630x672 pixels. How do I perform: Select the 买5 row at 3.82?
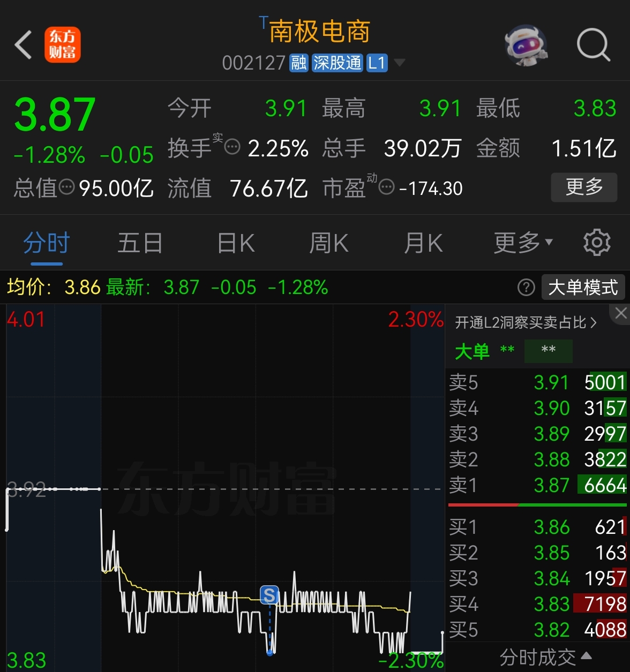pos(537,630)
